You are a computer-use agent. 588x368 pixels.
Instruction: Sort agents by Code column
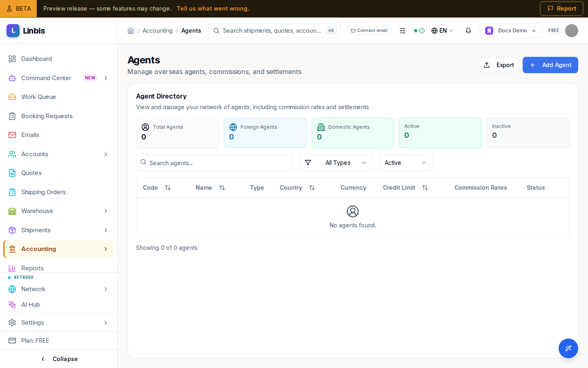point(168,188)
